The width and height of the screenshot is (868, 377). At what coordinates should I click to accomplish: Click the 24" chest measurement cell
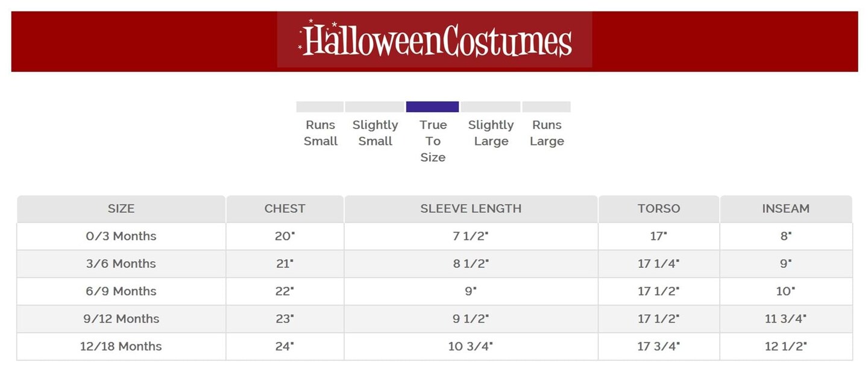tap(285, 347)
